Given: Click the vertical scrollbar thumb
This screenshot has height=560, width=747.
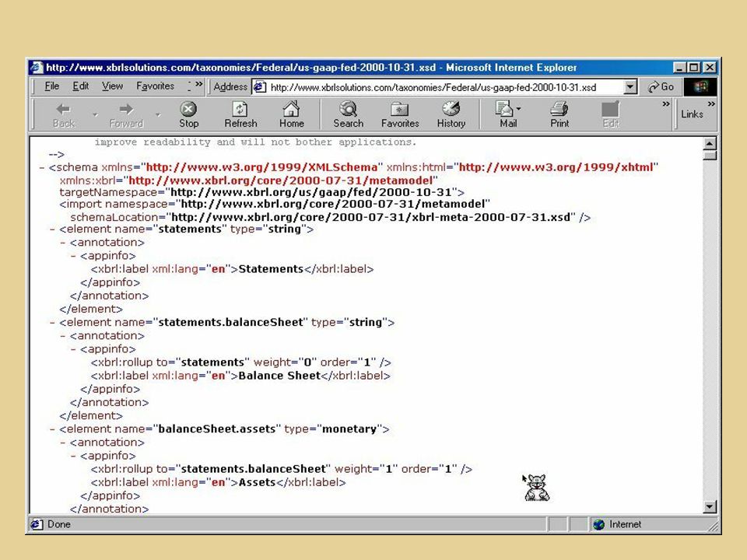Looking at the screenshot, I should click(x=710, y=156).
